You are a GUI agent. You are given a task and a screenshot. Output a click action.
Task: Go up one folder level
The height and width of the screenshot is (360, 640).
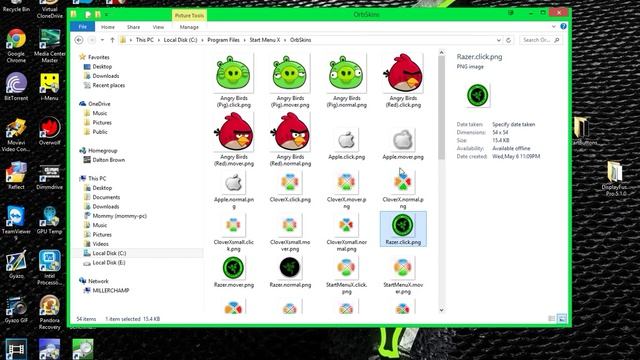(x=112, y=40)
